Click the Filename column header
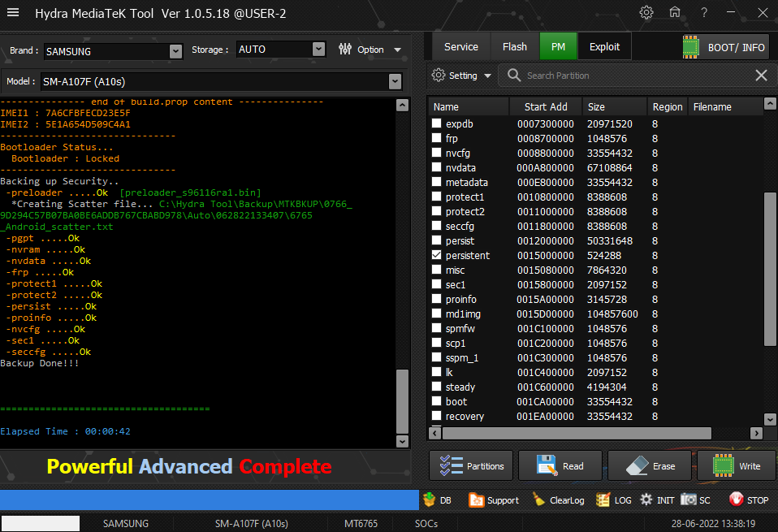778x532 pixels. click(x=725, y=106)
